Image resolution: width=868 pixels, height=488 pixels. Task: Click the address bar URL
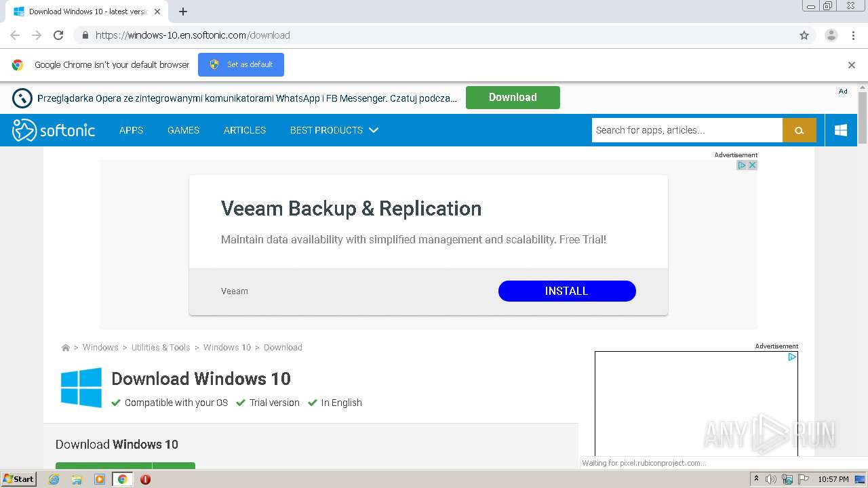pyautogui.click(x=193, y=35)
